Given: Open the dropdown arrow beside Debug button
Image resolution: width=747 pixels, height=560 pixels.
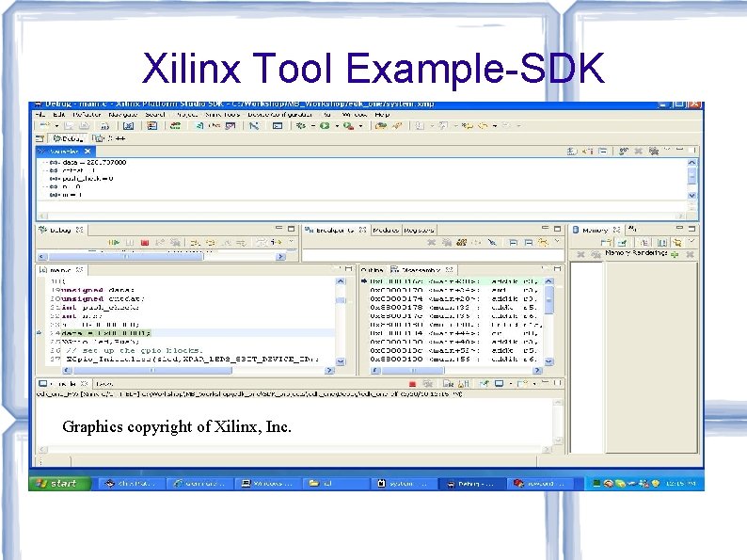Looking at the screenshot, I should [313, 126].
